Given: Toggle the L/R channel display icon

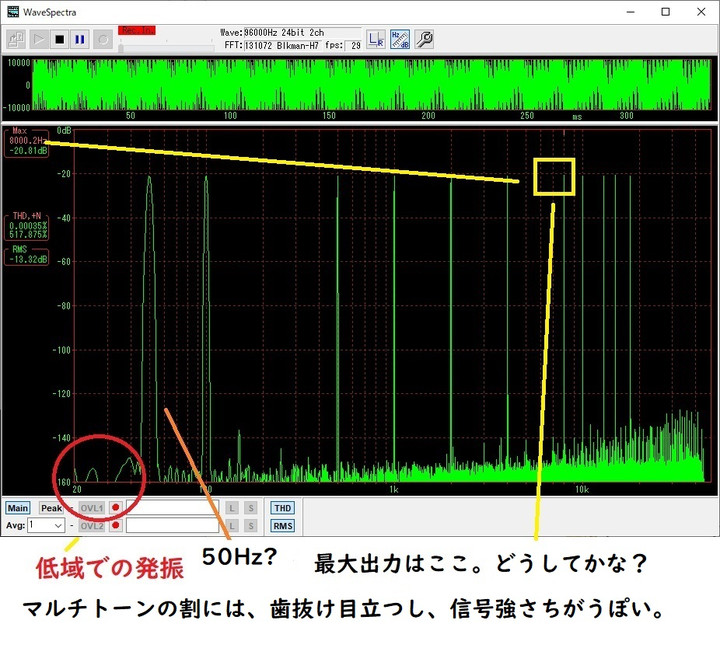Looking at the screenshot, I should tap(376, 39).
